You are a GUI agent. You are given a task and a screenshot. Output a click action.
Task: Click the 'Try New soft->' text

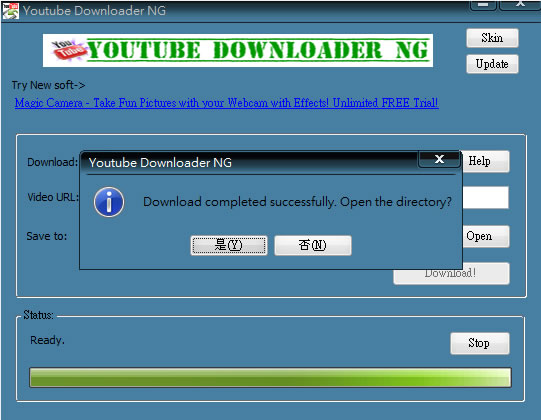(48, 85)
